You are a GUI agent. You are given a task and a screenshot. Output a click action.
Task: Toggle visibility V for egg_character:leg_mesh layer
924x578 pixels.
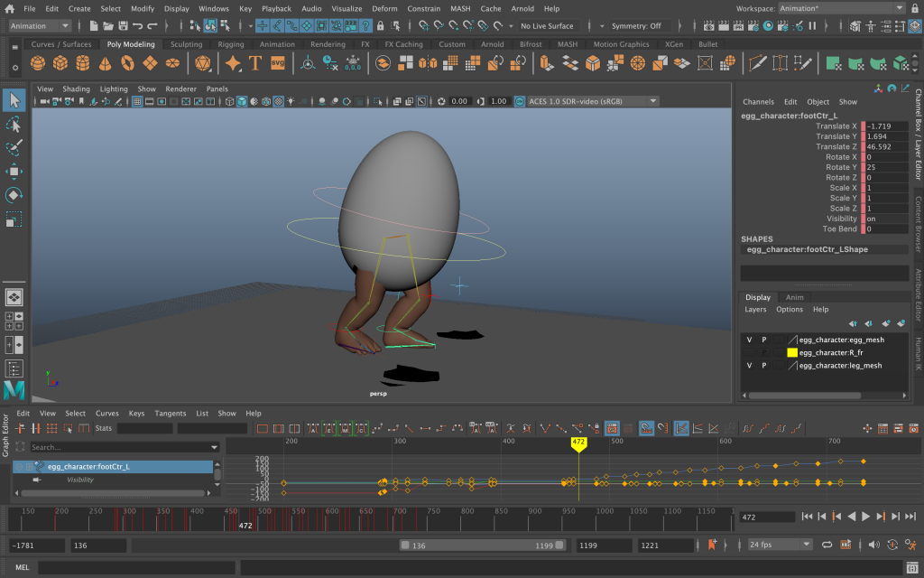pyautogui.click(x=749, y=366)
